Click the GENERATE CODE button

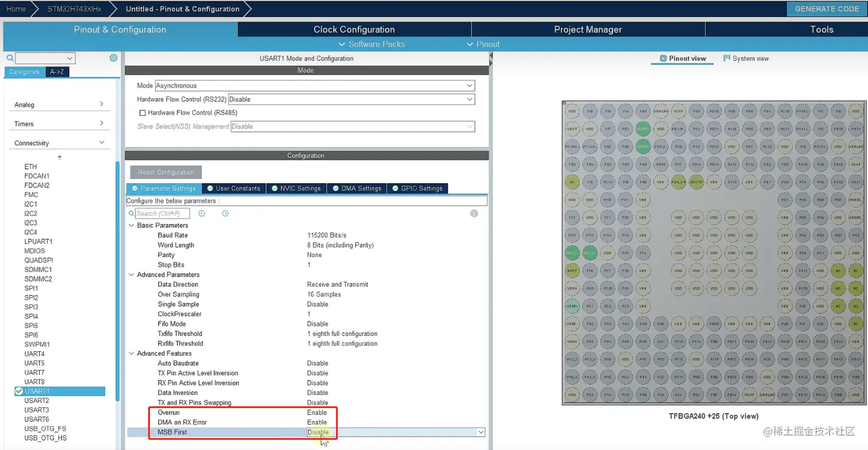pos(827,9)
